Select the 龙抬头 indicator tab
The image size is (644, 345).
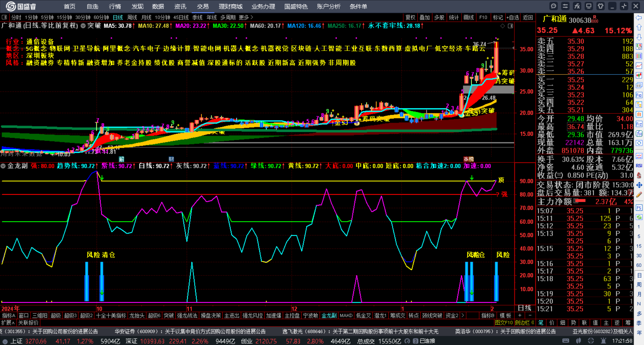pyautogui.click(x=137, y=316)
